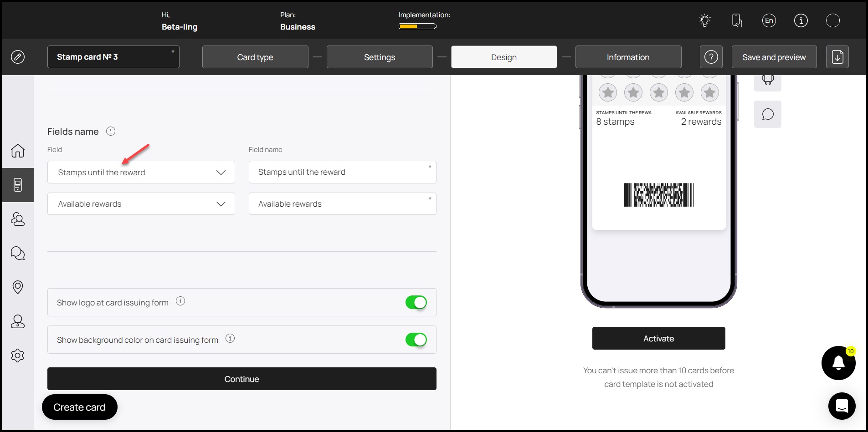This screenshot has width=868, height=432.
Task: Edit the Stamp card № 3 name field
Action: click(113, 57)
